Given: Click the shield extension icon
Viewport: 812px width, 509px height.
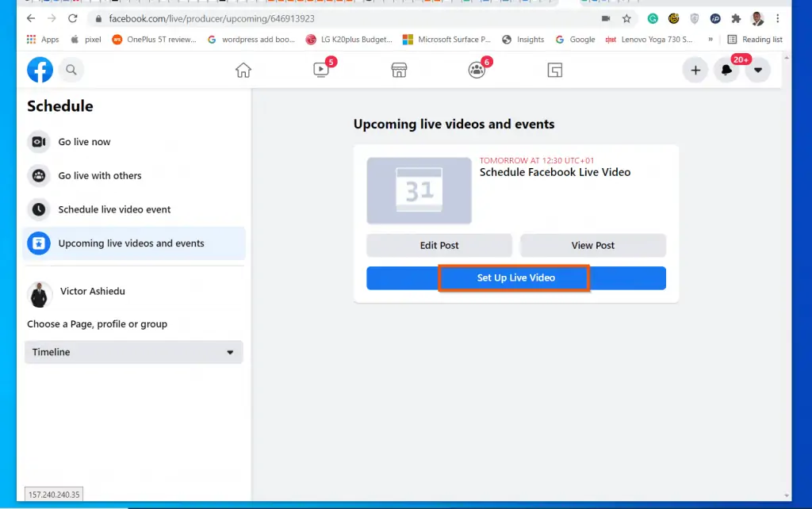Looking at the screenshot, I should (695, 19).
